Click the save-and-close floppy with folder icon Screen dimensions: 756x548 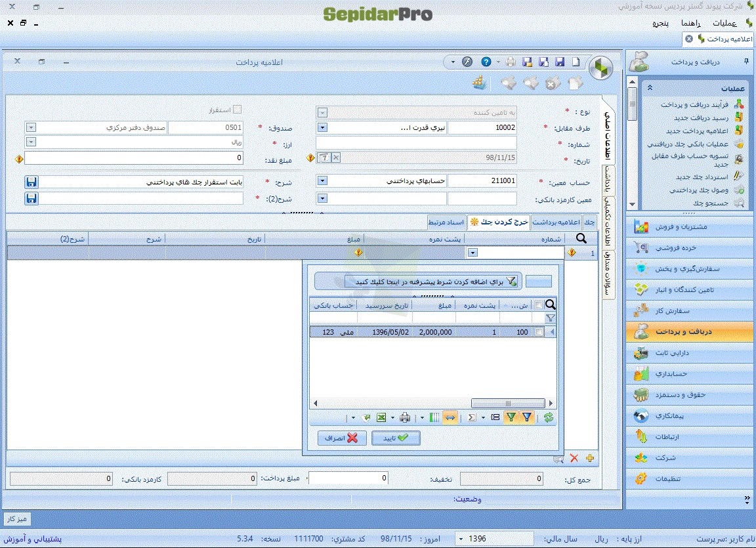click(528, 62)
